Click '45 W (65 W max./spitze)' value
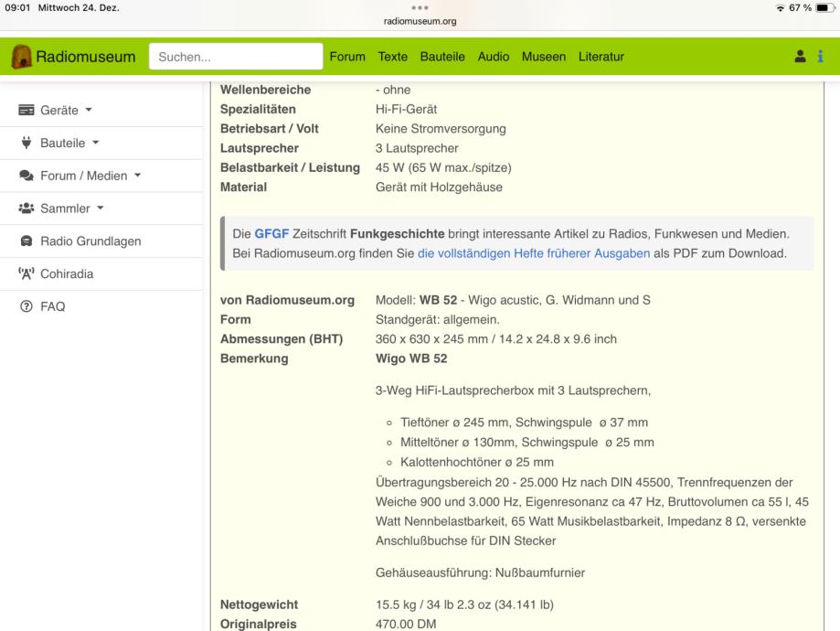This screenshot has height=631, width=840. (443, 167)
